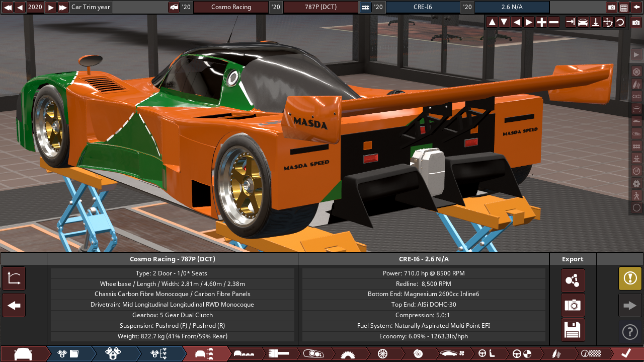Open the engine variant tab
The height and width of the screenshot is (362, 644).
tap(113, 353)
